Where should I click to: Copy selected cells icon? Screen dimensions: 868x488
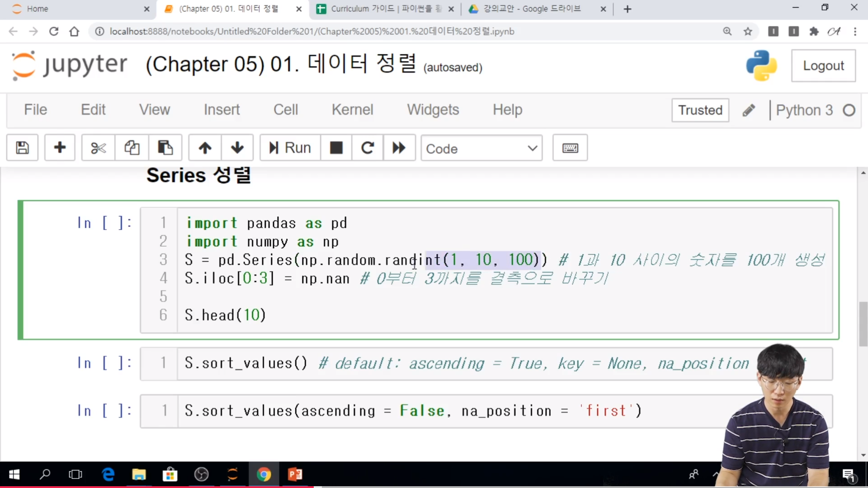click(132, 148)
